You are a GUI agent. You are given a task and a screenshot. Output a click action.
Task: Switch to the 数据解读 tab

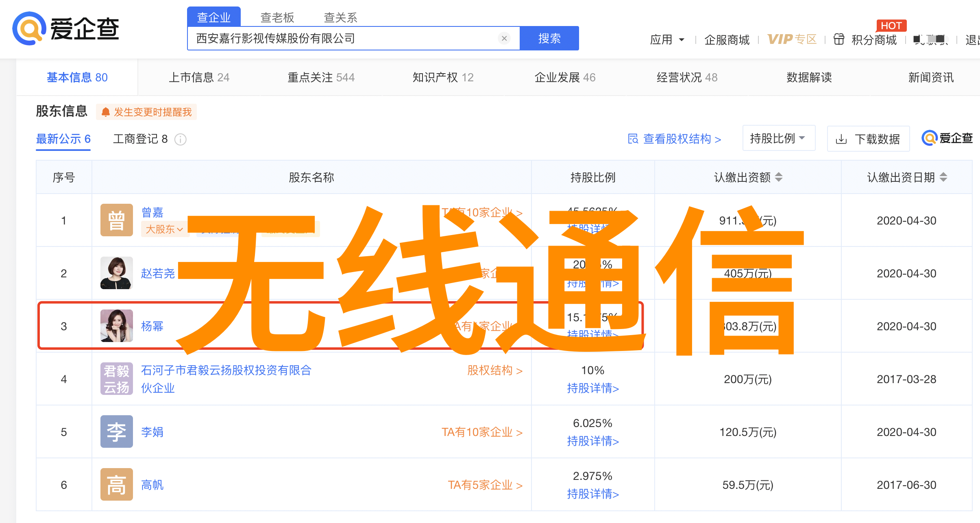click(x=809, y=77)
